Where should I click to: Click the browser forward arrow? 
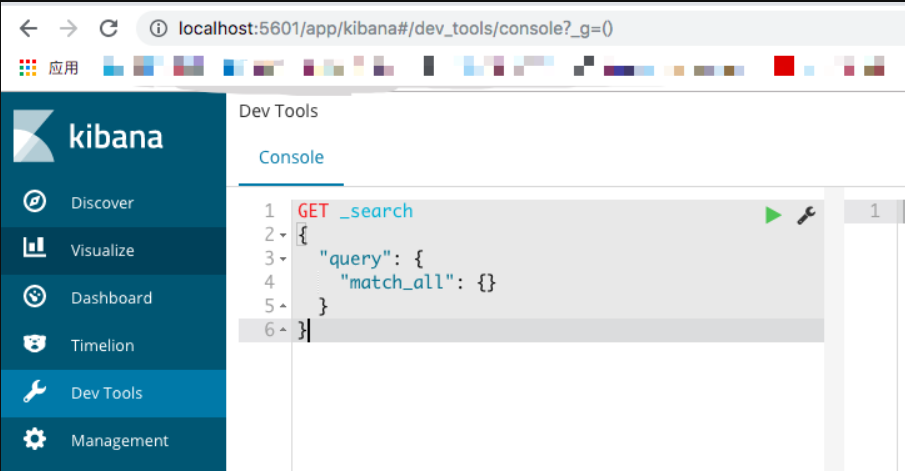69,28
